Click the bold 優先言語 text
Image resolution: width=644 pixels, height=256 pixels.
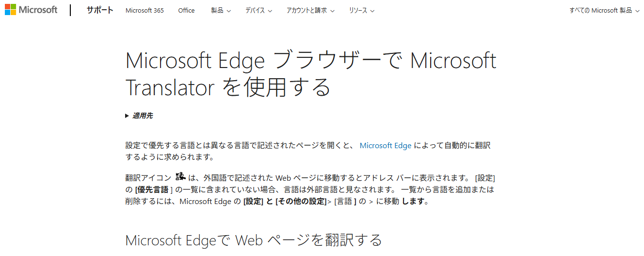point(154,189)
